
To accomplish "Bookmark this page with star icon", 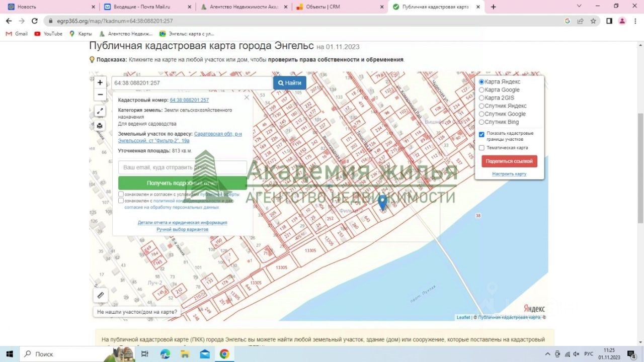I will click(x=593, y=21).
